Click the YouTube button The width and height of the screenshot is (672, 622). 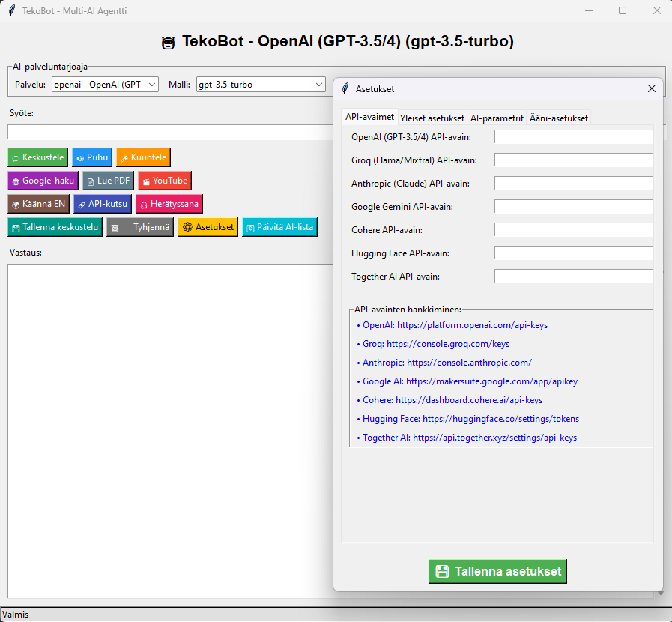tap(165, 181)
